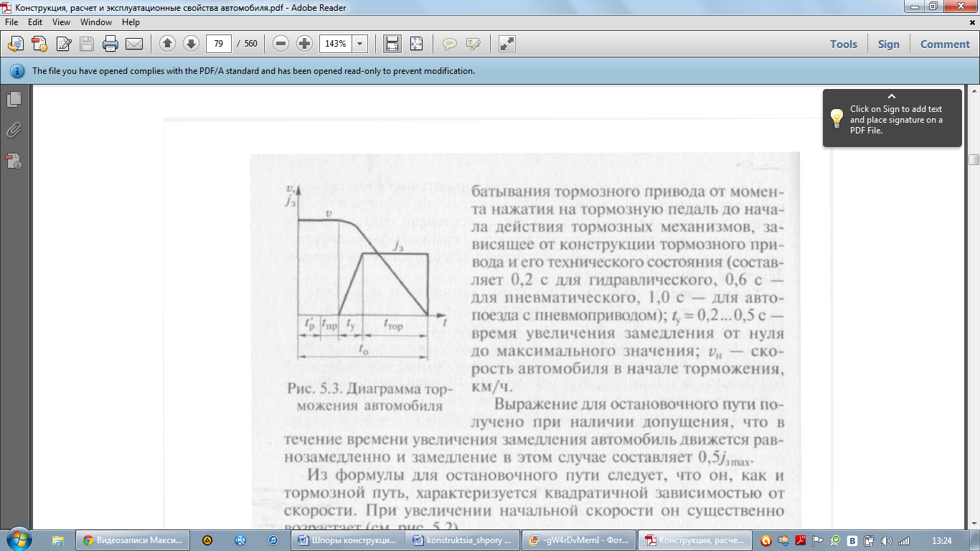Image resolution: width=980 pixels, height=551 pixels.
Task: Click the Edit/sign document toolbar icon
Action: point(63,44)
